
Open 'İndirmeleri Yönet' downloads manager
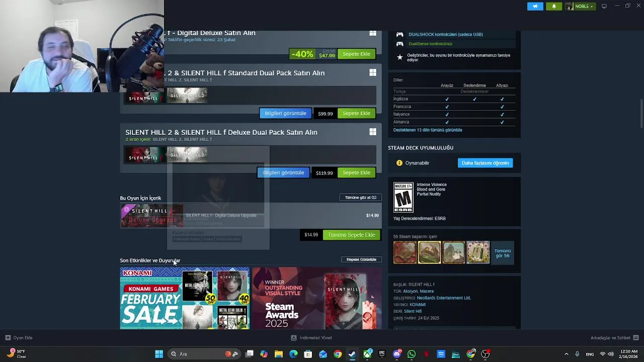coord(311,338)
